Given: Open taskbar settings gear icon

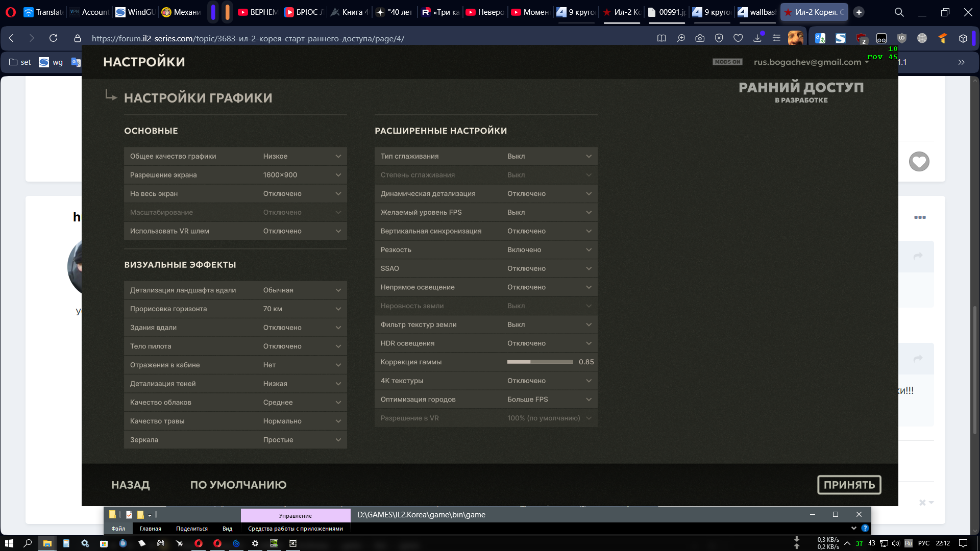Looking at the screenshot, I should (x=255, y=543).
